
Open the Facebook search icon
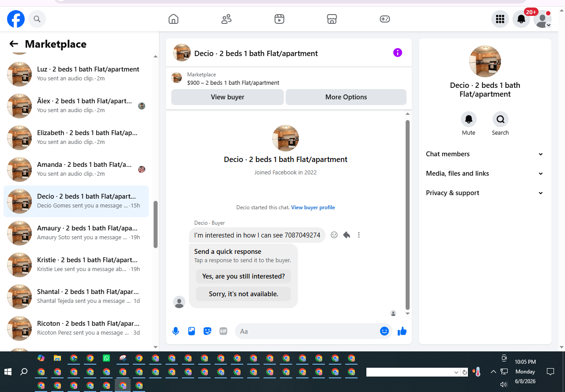point(37,19)
